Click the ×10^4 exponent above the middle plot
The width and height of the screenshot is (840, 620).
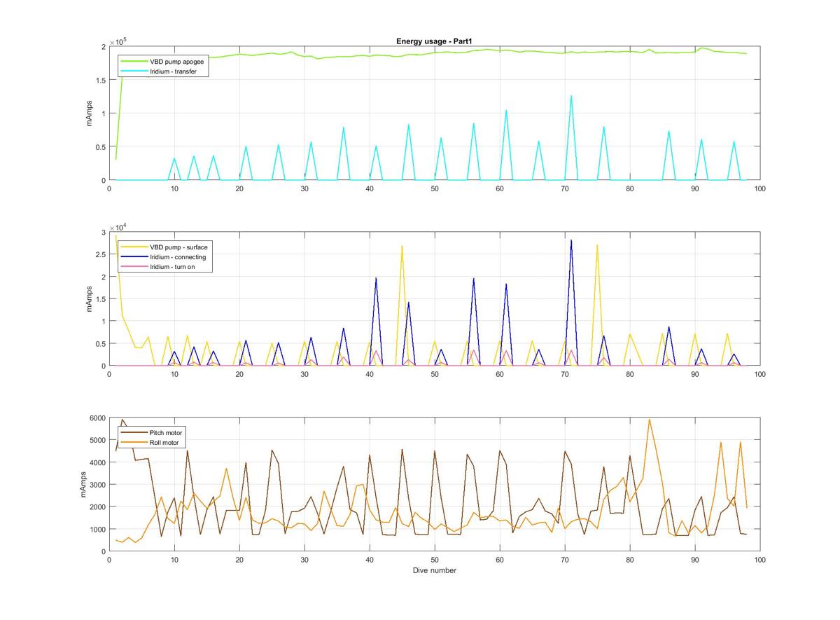click(118, 227)
